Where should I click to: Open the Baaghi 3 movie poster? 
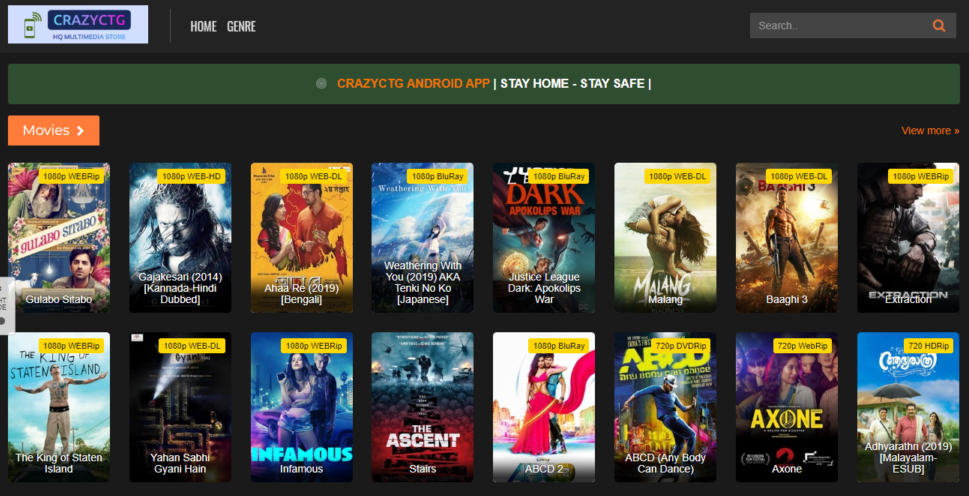click(x=787, y=238)
